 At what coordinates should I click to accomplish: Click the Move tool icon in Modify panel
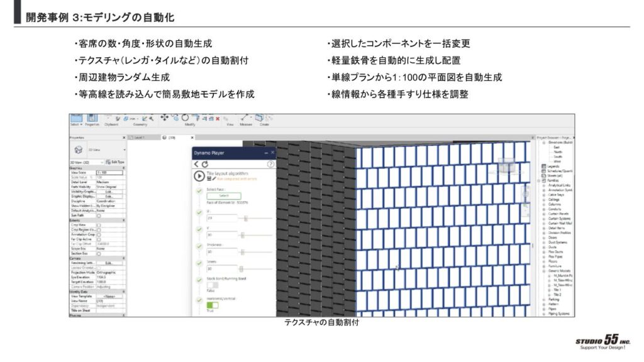pos(164,118)
